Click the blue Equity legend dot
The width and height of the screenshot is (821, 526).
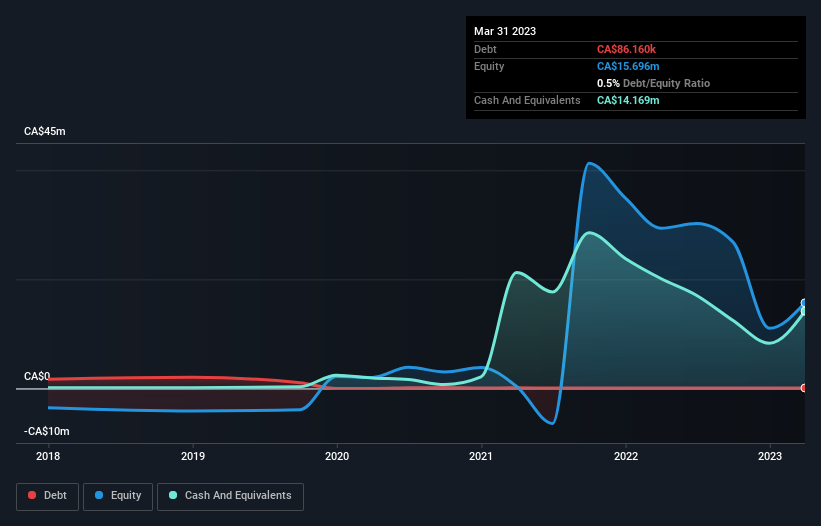tap(99, 495)
